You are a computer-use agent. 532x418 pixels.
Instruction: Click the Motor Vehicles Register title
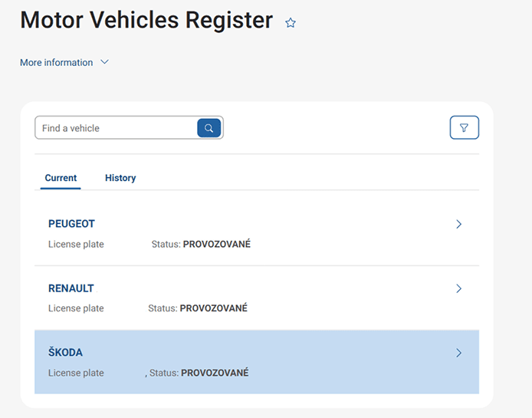[x=146, y=21]
